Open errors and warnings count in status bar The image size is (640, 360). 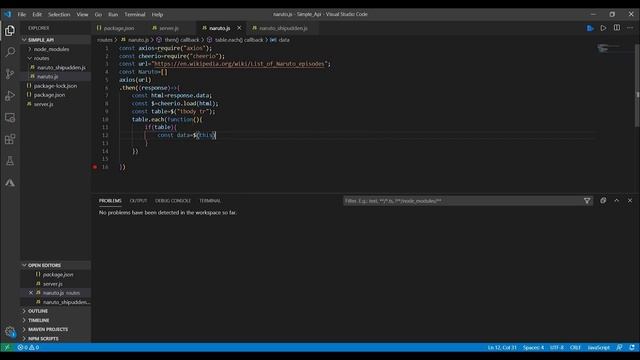pyautogui.click(x=28, y=347)
